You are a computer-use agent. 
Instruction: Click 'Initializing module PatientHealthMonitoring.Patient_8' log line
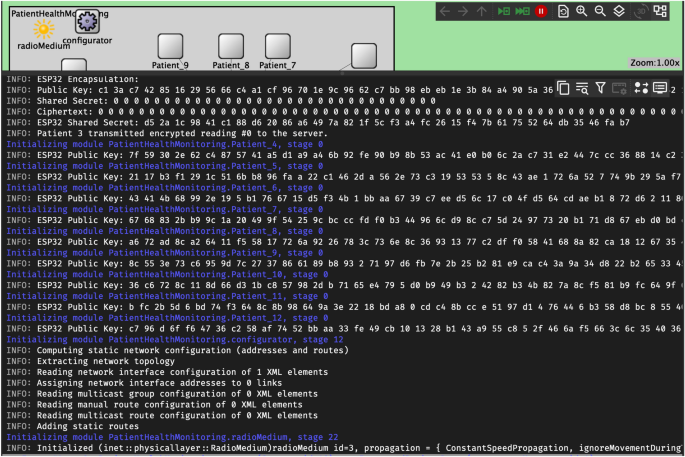[165, 231]
